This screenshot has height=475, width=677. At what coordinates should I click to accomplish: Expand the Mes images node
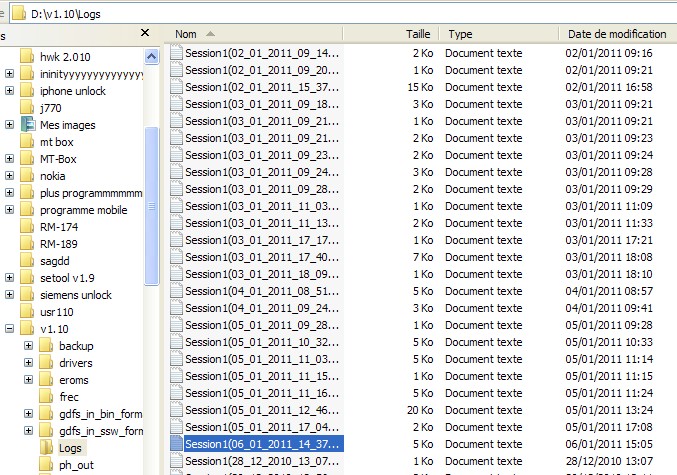coord(9,125)
